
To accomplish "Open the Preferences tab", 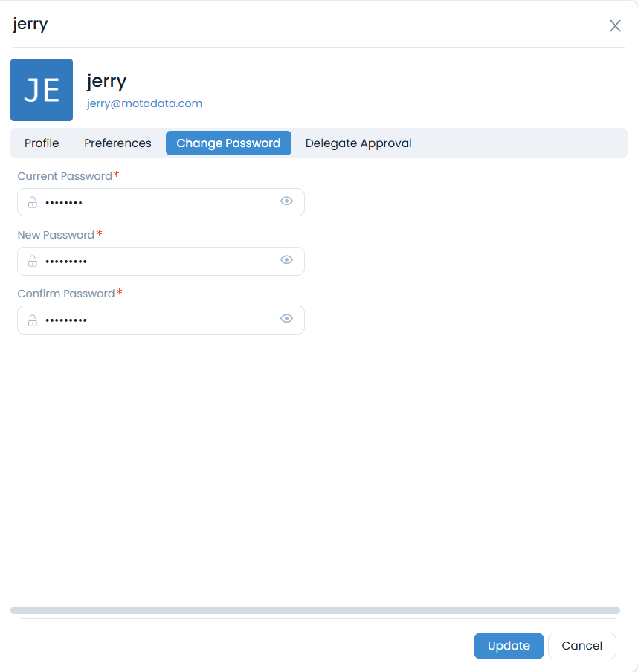I will tap(117, 143).
